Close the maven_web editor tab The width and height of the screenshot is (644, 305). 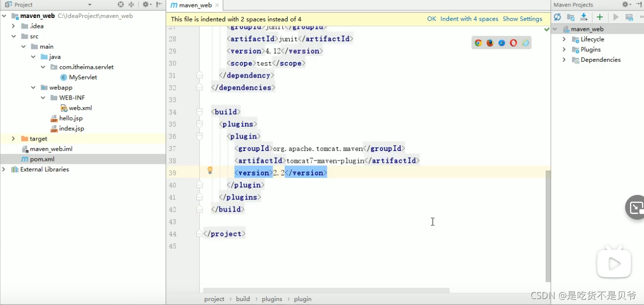[218, 5]
